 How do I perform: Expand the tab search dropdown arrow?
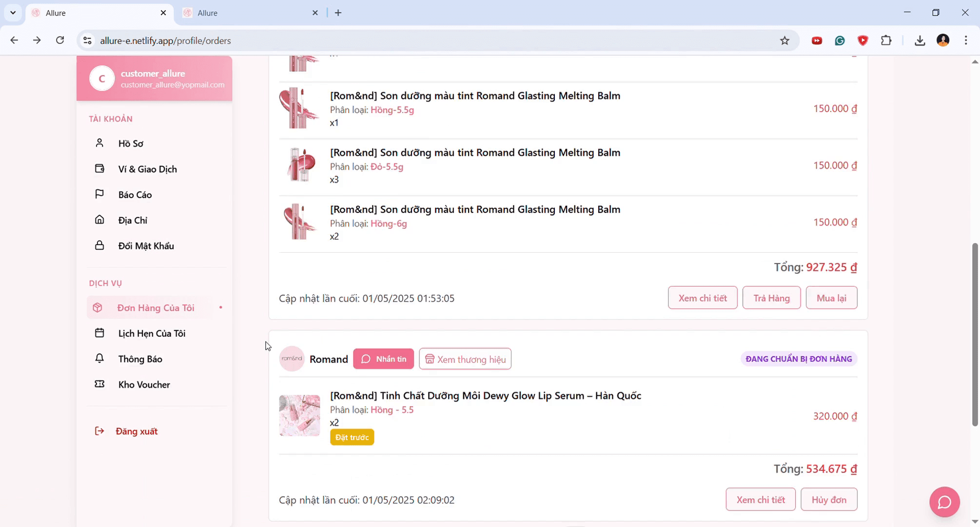[13, 13]
